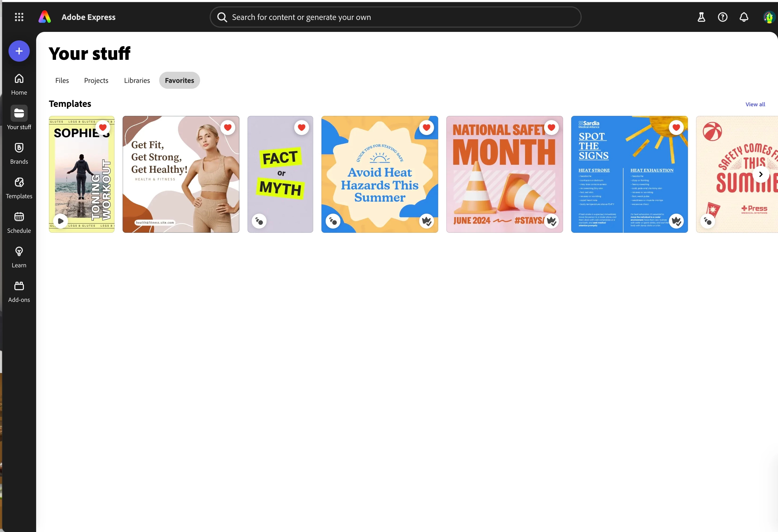This screenshot has height=532, width=778.
Task: Switch to the Libraries tab
Action: coord(137,80)
